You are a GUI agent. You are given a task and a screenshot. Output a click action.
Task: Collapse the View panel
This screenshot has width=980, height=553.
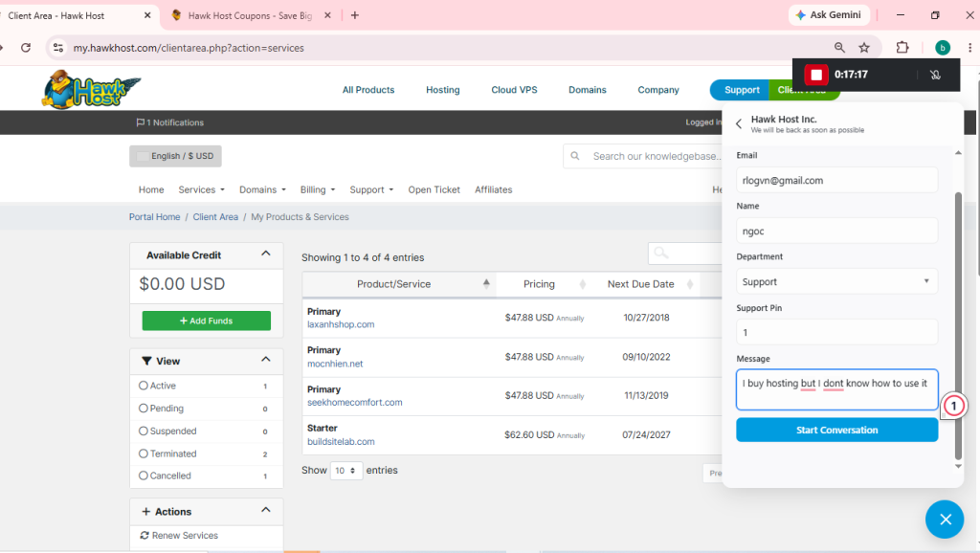point(266,360)
